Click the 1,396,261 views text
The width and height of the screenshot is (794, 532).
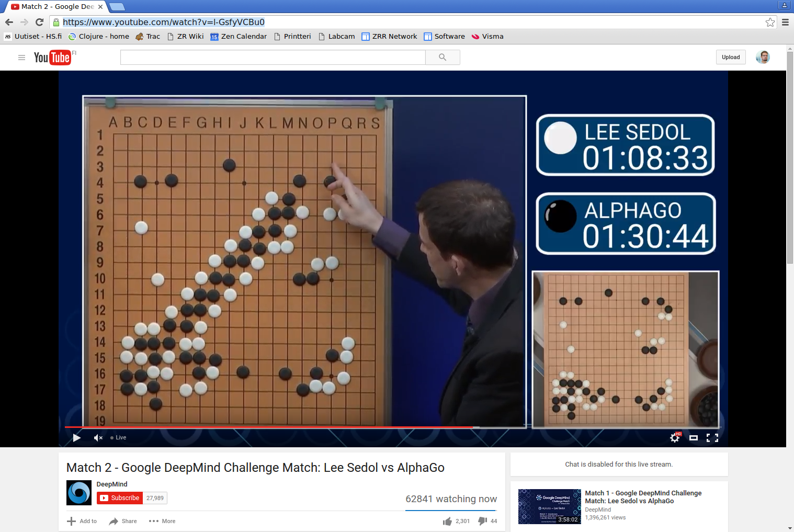(605, 517)
